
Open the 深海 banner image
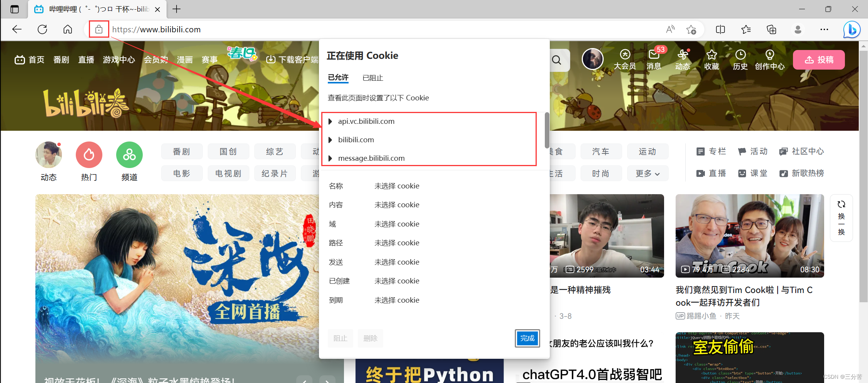[177, 288]
